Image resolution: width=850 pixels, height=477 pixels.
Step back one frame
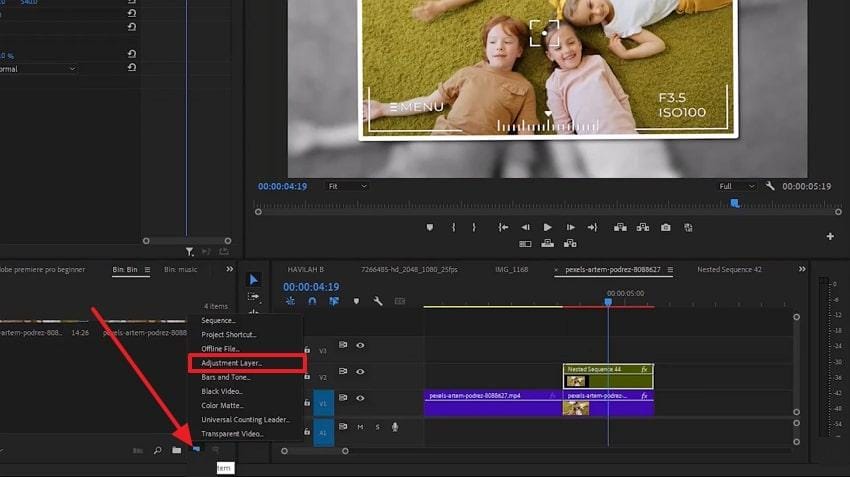click(x=525, y=228)
